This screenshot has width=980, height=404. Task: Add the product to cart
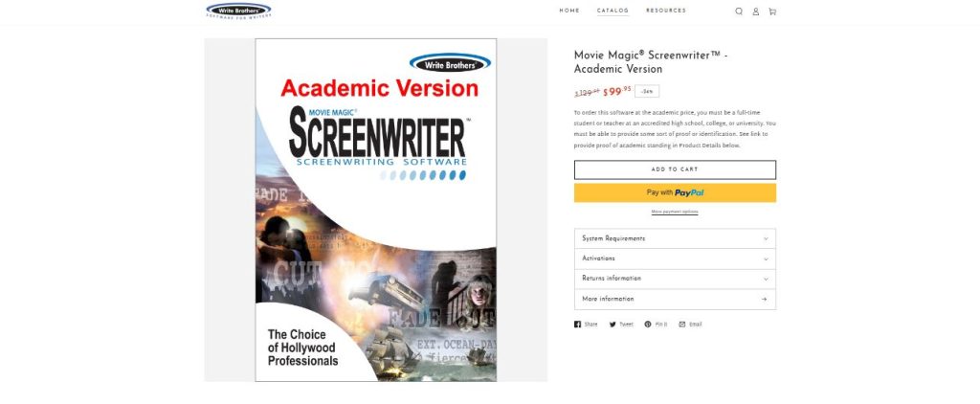point(675,169)
